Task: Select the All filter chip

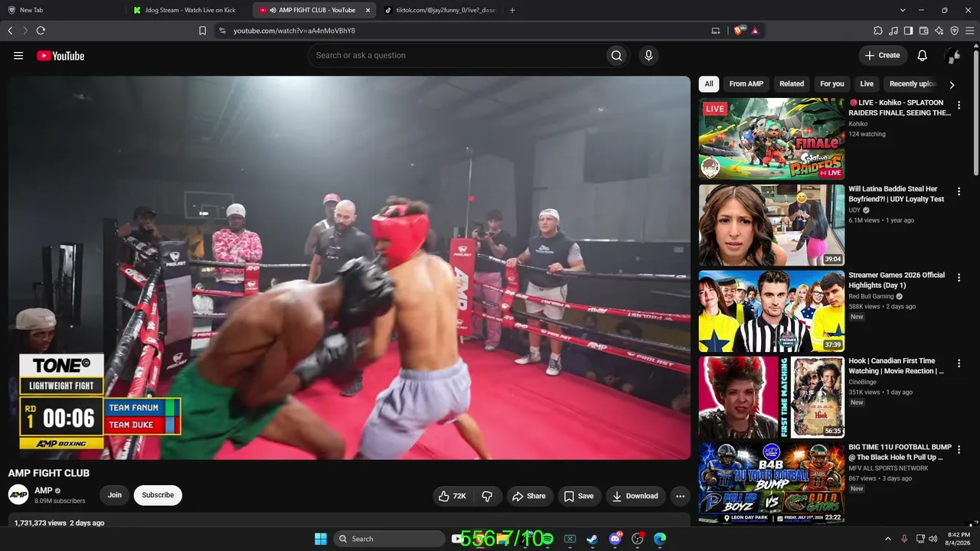Action: 709,84
